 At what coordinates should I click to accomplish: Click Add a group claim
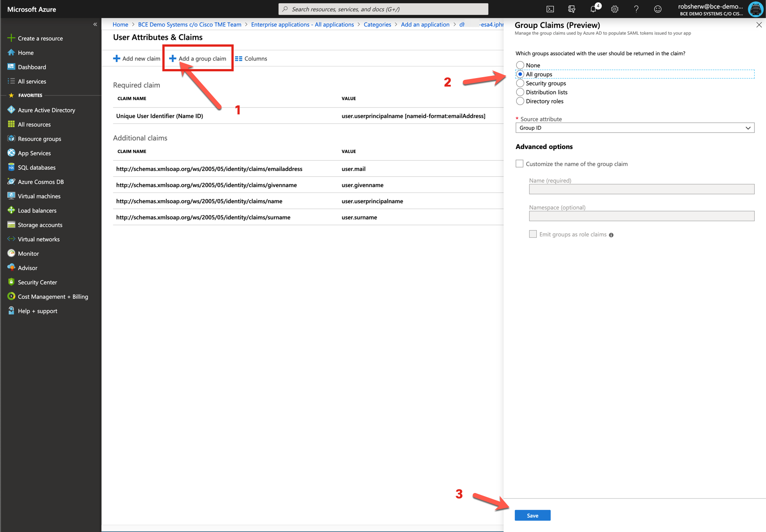[198, 58]
